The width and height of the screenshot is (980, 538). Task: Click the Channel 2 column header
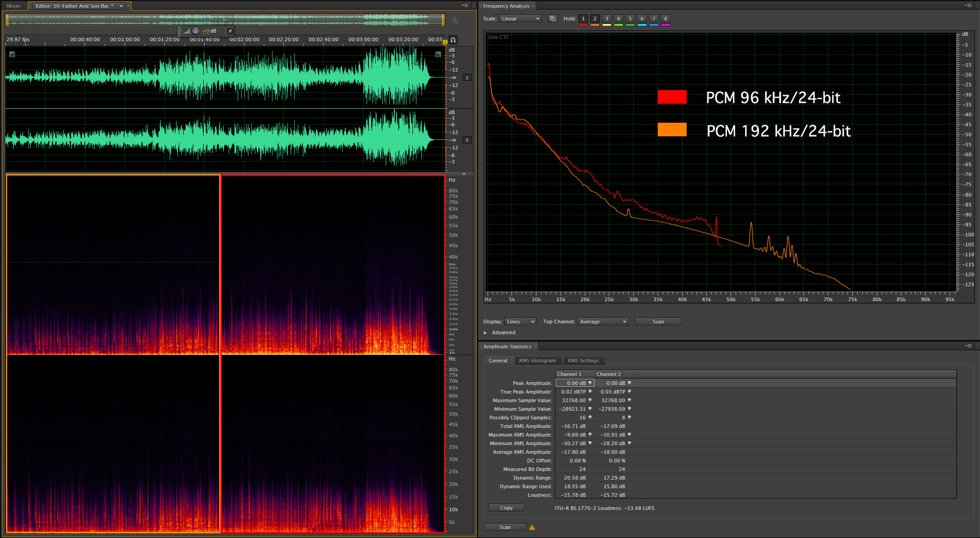(x=614, y=374)
